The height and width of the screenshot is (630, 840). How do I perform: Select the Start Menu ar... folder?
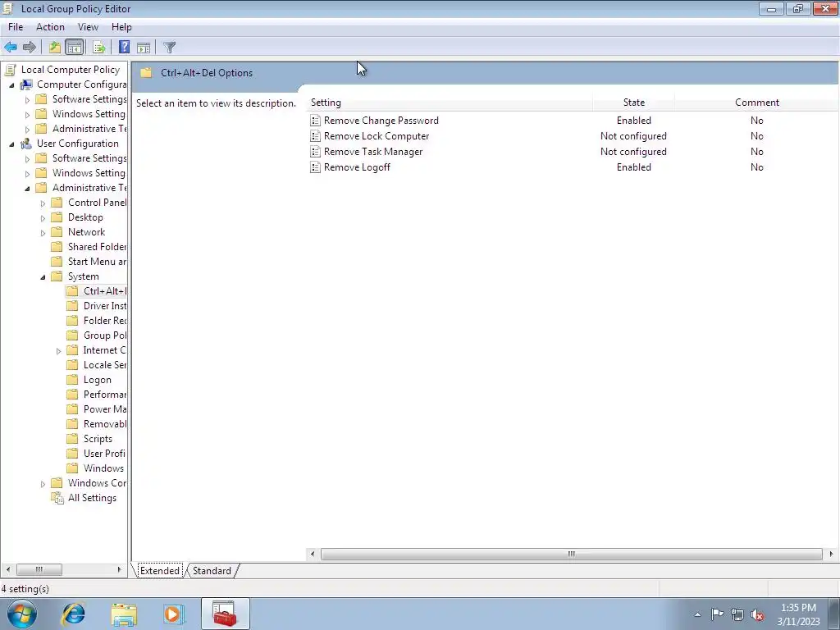pyautogui.click(x=97, y=262)
